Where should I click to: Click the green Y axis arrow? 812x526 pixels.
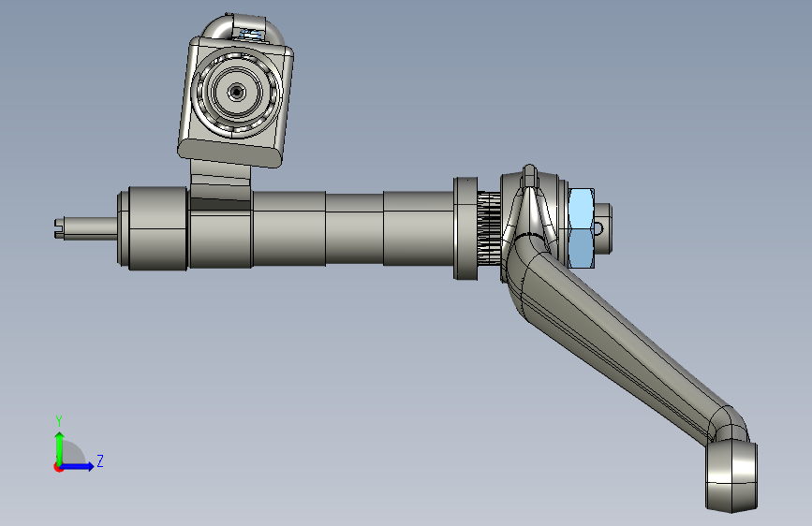pyautogui.click(x=60, y=448)
